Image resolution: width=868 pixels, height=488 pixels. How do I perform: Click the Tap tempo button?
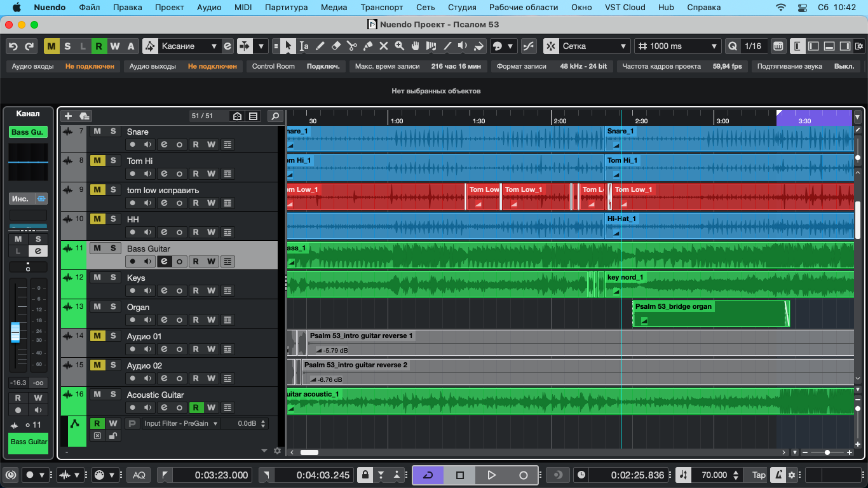point(759,475)
